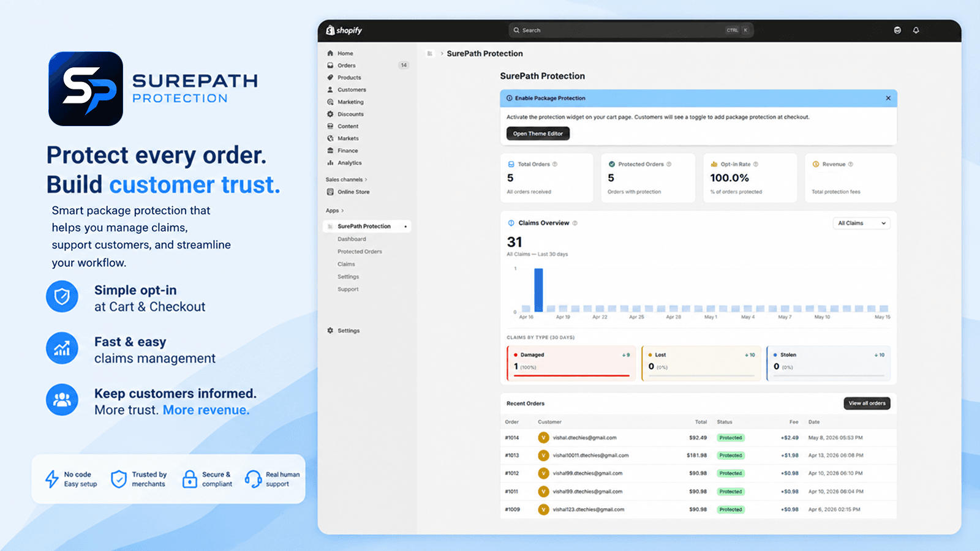Click the Lost claims card
980x551 pixels.
pyautogui.click(x=701, y=363)
